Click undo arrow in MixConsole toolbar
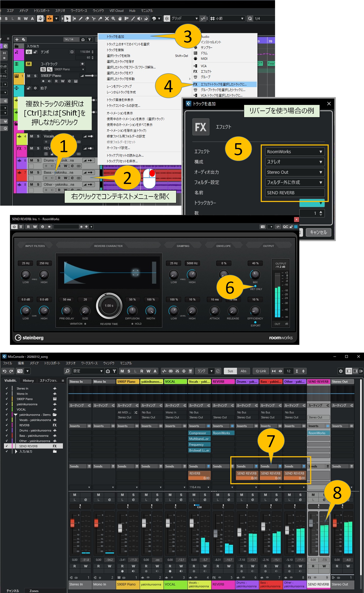The height and width of the screenshot is (593, 364). pyautogui.click(x=4, y=371)
